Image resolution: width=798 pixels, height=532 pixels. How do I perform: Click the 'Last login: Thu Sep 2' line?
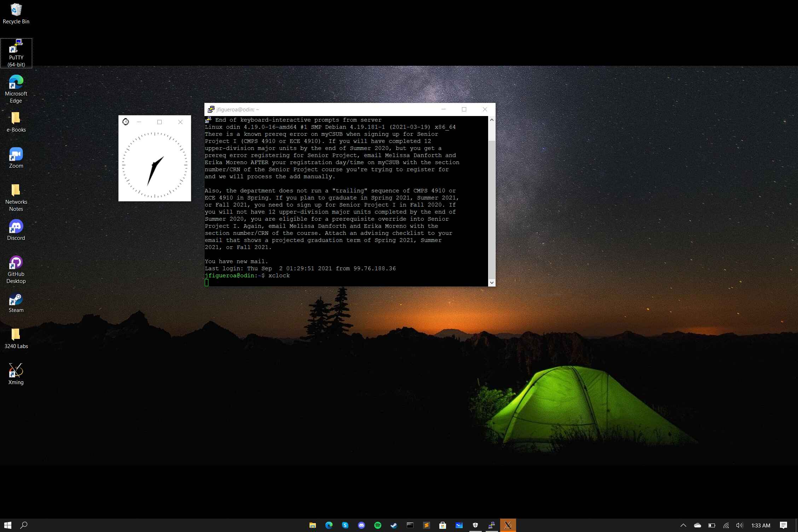(300, 268)
